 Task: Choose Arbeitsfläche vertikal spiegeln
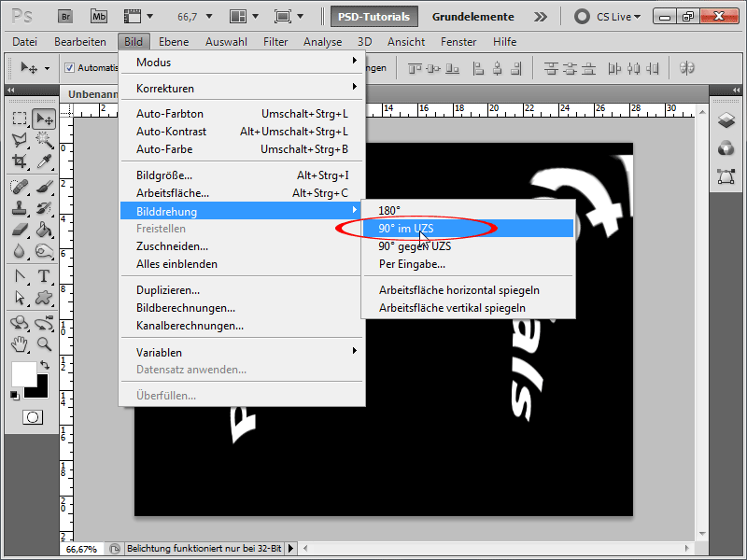coord(469,308)
